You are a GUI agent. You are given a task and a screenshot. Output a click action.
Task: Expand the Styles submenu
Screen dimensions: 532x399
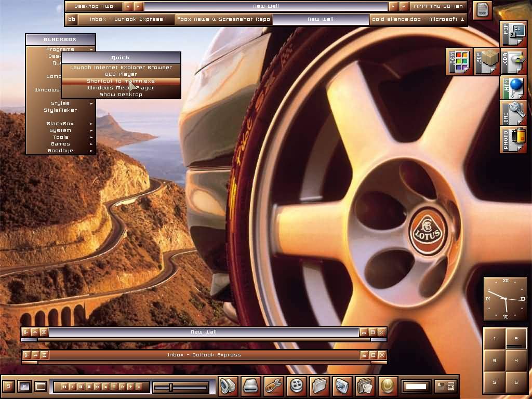60,103
